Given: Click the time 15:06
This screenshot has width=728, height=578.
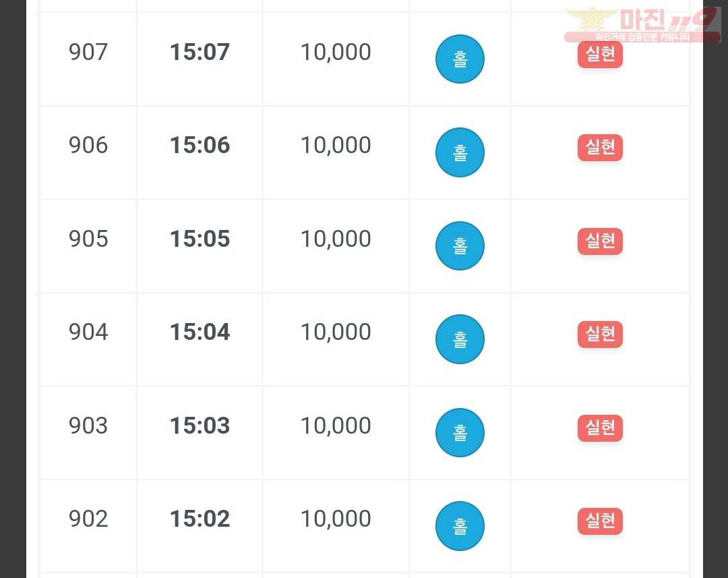Looking at the screenshot, I should pyautogui.click(x=200, y=145).
